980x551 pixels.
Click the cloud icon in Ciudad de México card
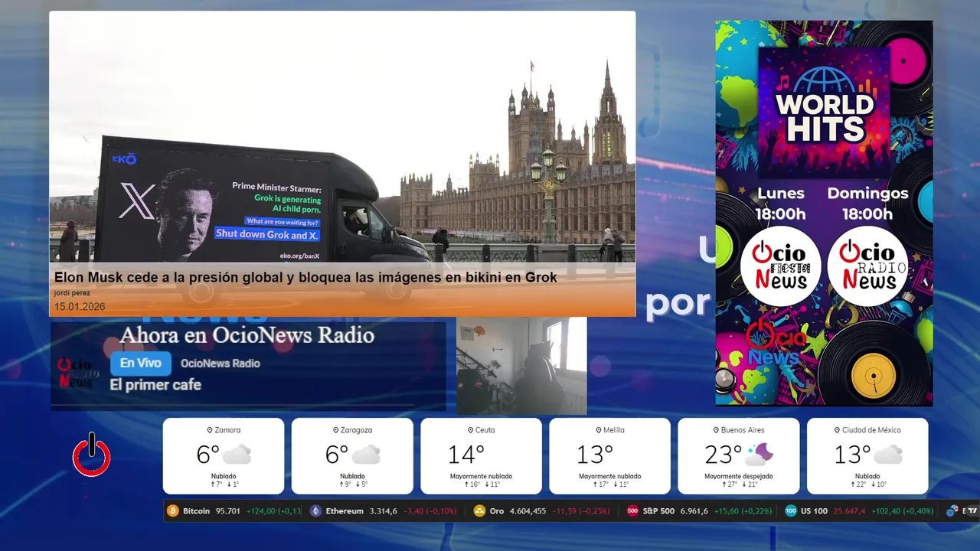pos(887,455)
